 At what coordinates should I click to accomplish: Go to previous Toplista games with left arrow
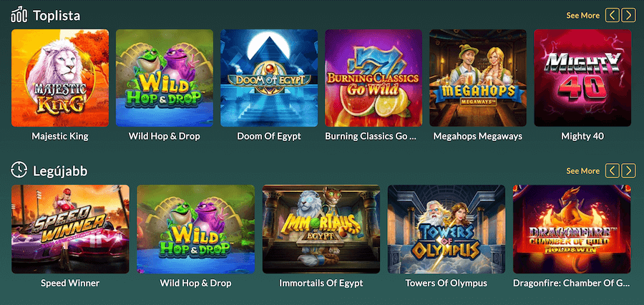coord(612,16)
